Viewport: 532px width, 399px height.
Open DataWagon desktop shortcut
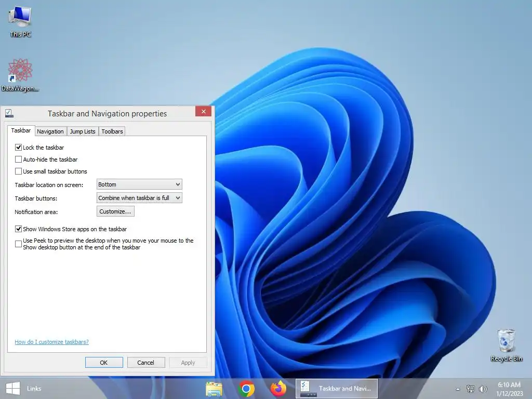coord(20,75)
